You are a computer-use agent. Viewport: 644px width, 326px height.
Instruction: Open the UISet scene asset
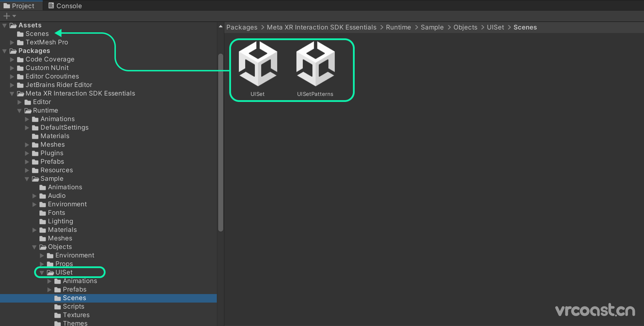[x=258, y=69]
